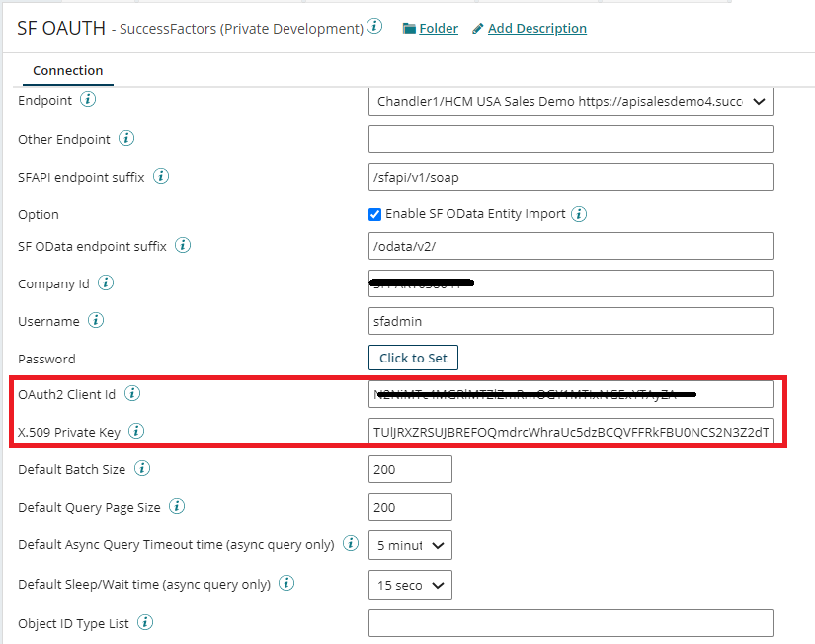Show info for Default Async Query Timeout
Viewport: 815px width, 644px height.
pos(351,543)
